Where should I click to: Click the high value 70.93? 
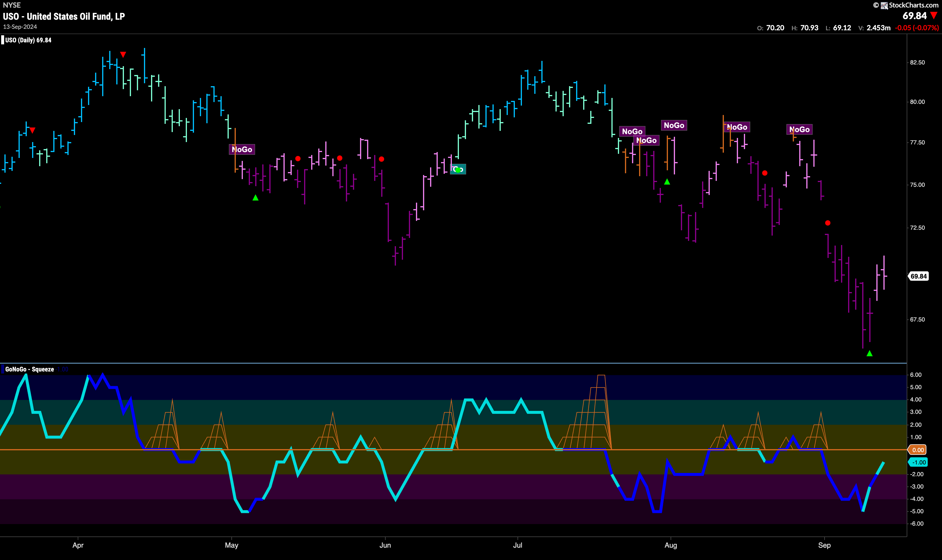[x=809, y=28]
